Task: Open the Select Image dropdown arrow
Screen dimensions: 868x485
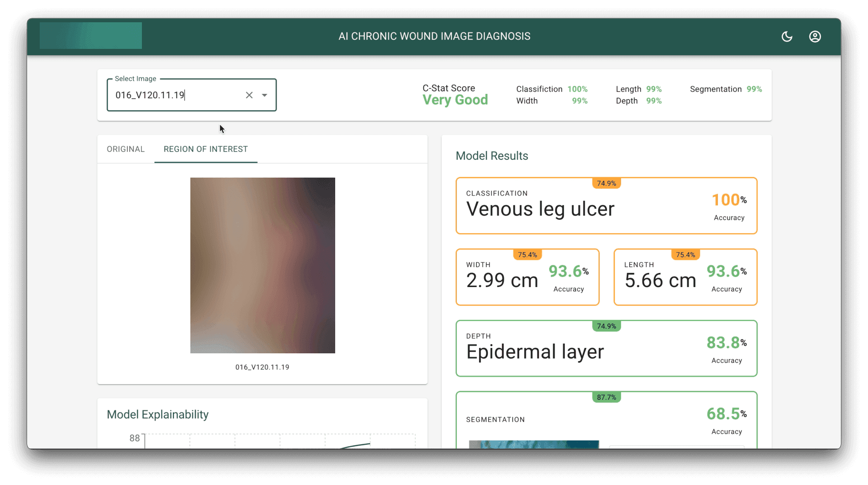Action: tap(264, 95)
